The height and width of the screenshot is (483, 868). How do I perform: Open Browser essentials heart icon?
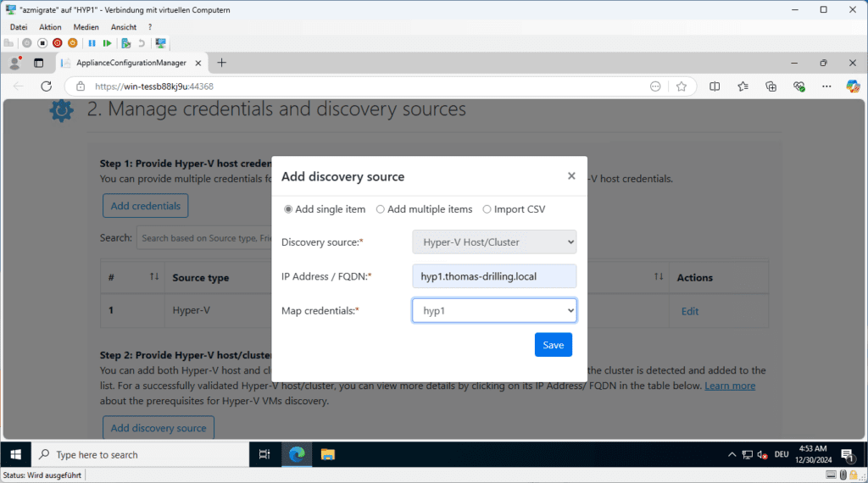pyautogui.click(x=798, y=86)
